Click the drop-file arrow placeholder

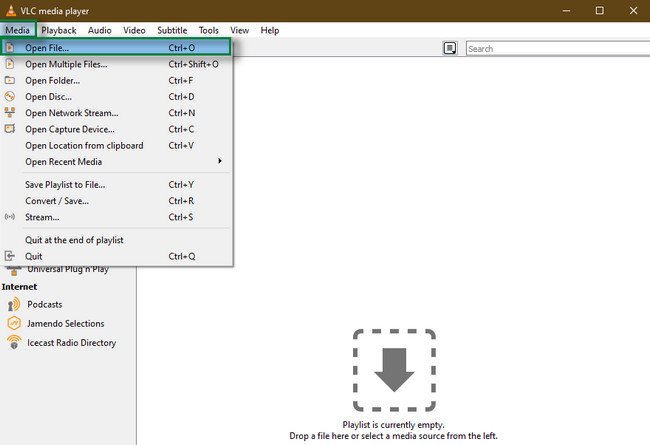(x=394, y=370)
